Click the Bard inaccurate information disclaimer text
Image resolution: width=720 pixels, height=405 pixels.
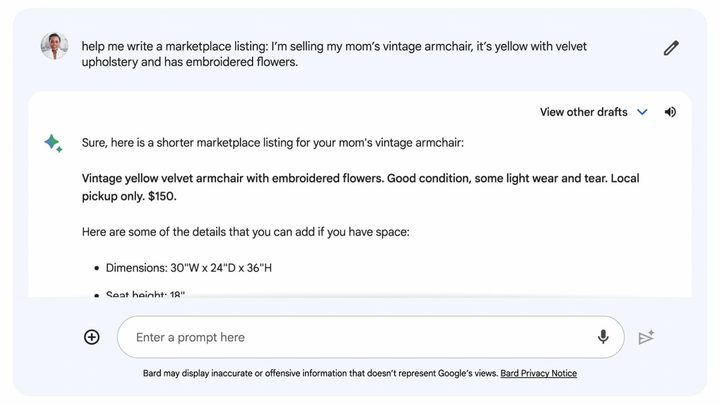click(320, 373)
